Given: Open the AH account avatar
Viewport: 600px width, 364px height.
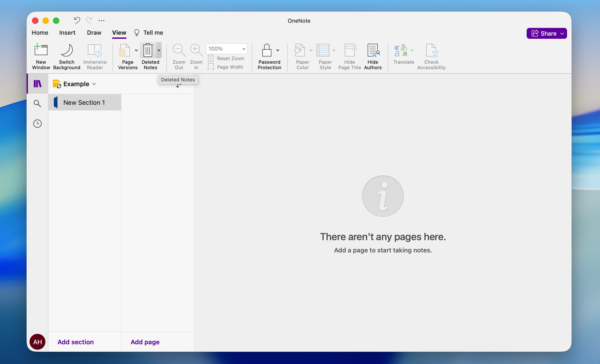Looking at the screenshot, I should tap(37, 342).
